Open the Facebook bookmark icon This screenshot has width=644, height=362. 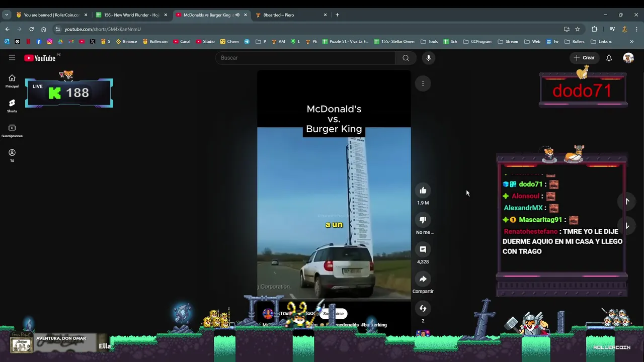tap(39, 42)
